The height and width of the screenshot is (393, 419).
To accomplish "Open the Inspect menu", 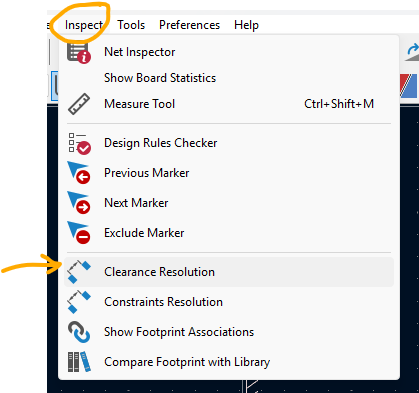I will [84, 25].
